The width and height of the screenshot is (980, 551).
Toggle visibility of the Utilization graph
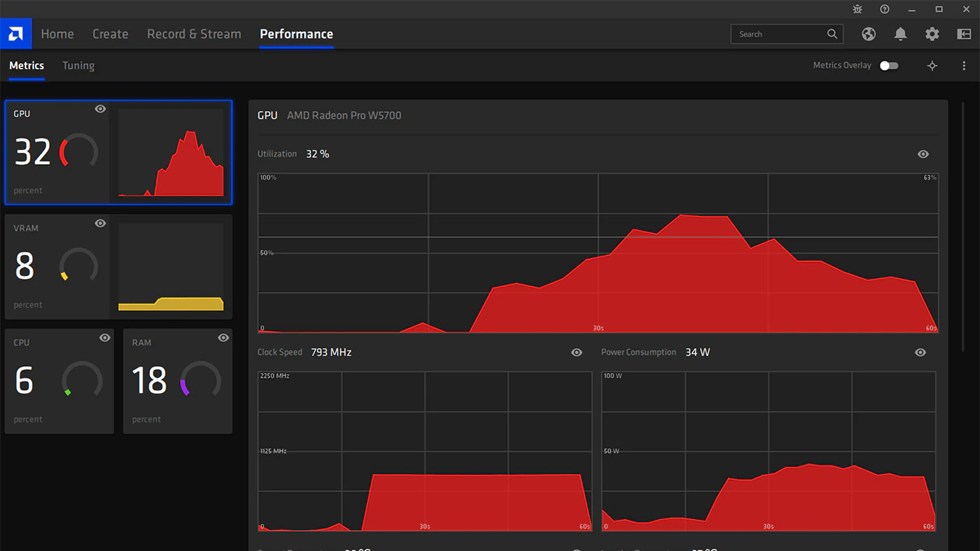point(923,155)
